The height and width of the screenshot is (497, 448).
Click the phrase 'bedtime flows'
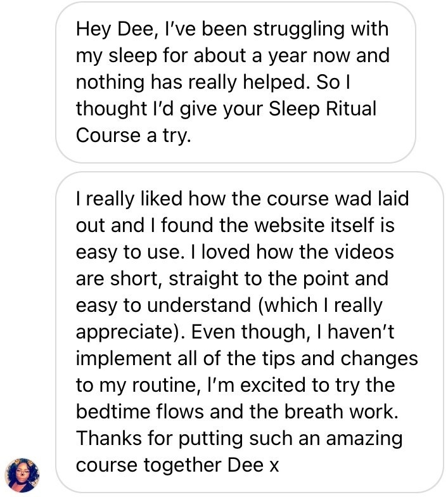click(139, 412)
